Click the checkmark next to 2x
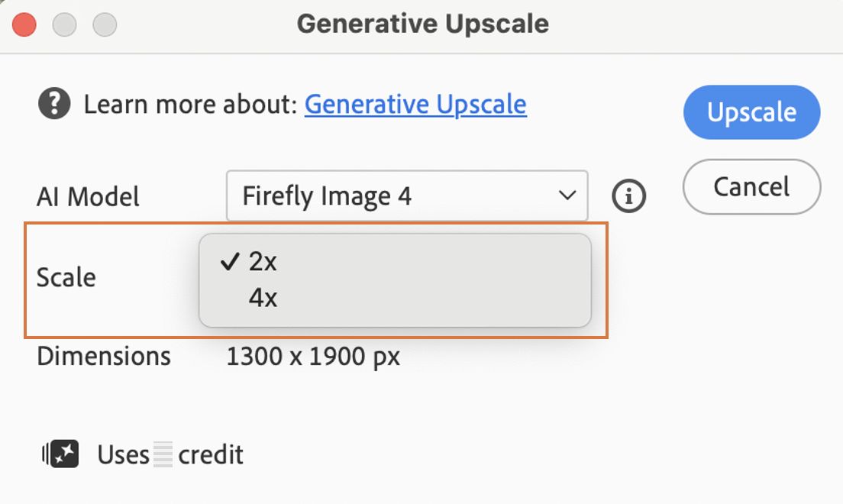Viewport: 843px width, 504px height. tap(230, 261)
